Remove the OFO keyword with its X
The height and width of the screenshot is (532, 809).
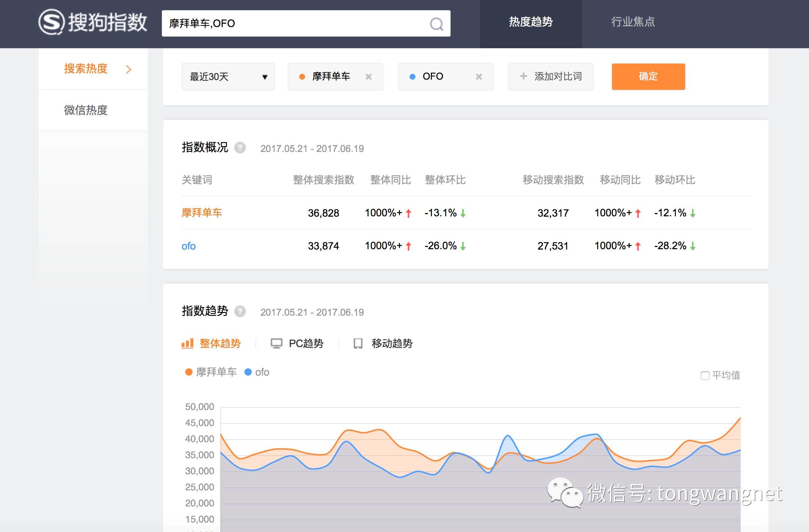point(479,77)
